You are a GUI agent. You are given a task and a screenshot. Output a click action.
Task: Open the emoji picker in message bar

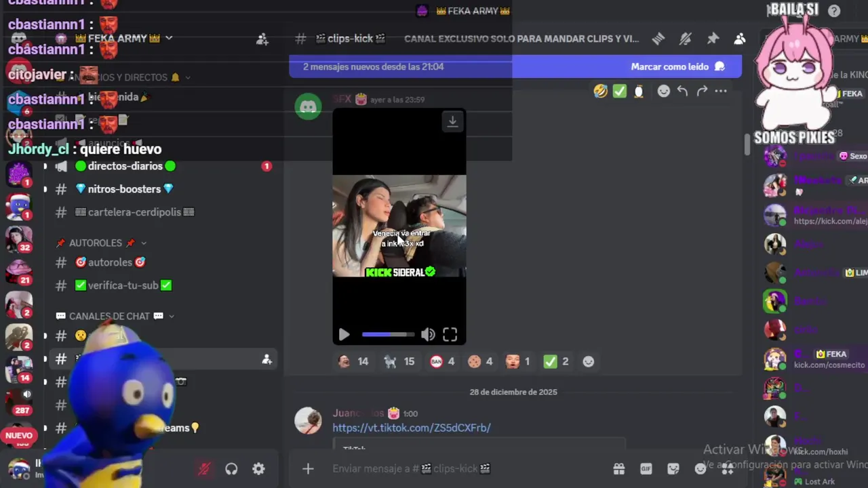coord(701,468)
